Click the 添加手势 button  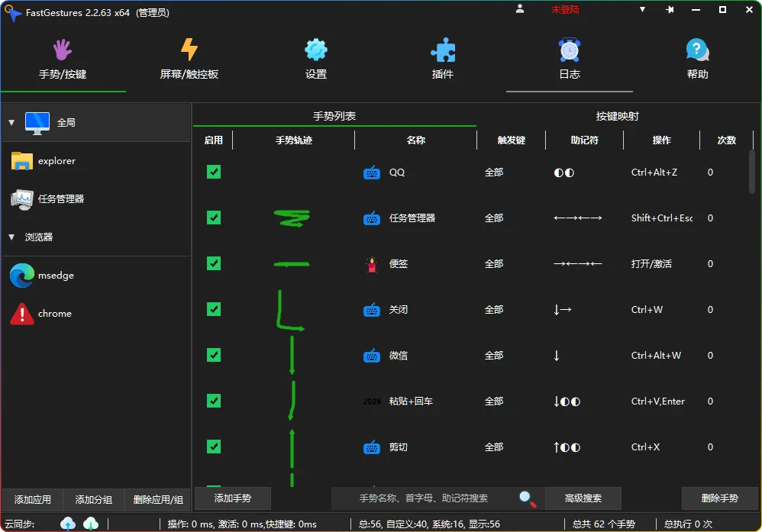click(x=232, y=498)
